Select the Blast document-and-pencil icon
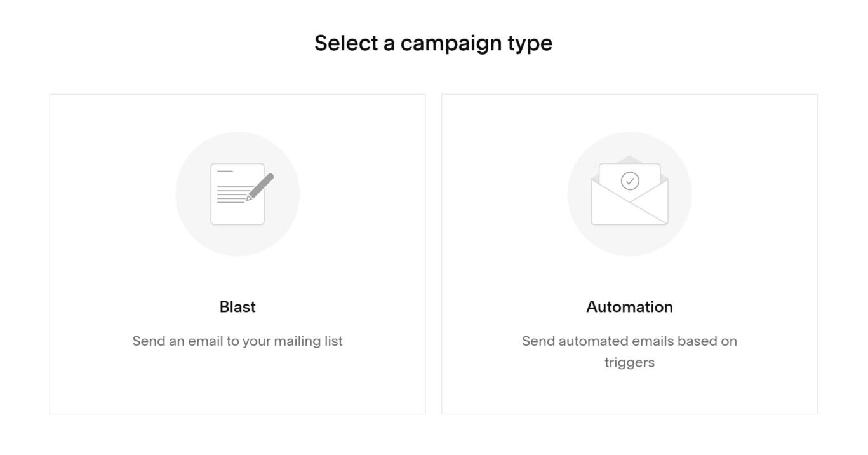Image resolution: width=868 pixels, height=455 pixels. click(241, 194)
